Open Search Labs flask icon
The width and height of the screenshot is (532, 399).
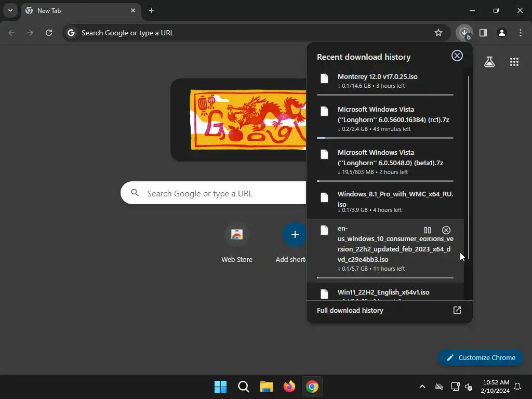click(x=489, y=62)
